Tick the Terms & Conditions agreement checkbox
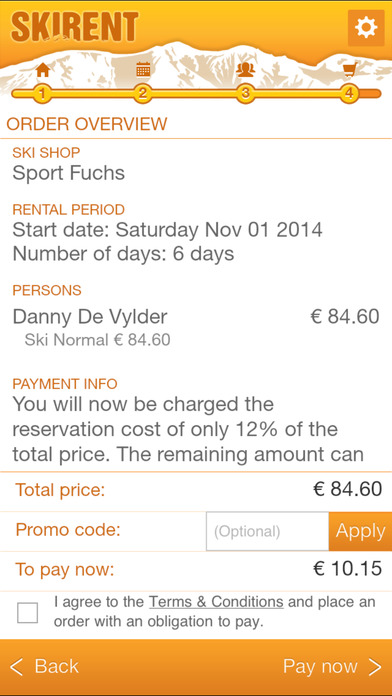This screenshot has width=392, height=696. pos(28,613)
